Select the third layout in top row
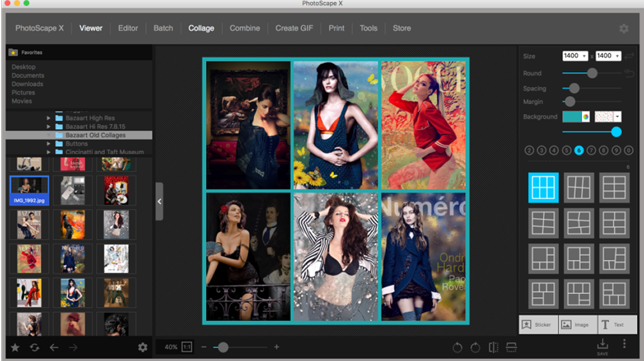This screenshot has height=361, width=644. [x=614, y=188]
